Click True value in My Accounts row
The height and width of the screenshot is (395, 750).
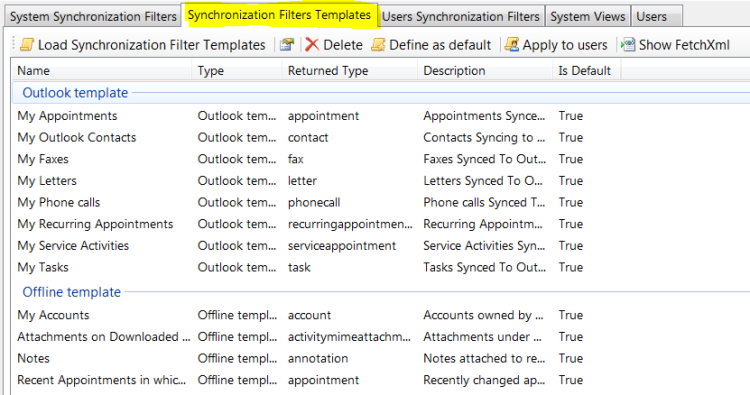[x=571, y=315]
